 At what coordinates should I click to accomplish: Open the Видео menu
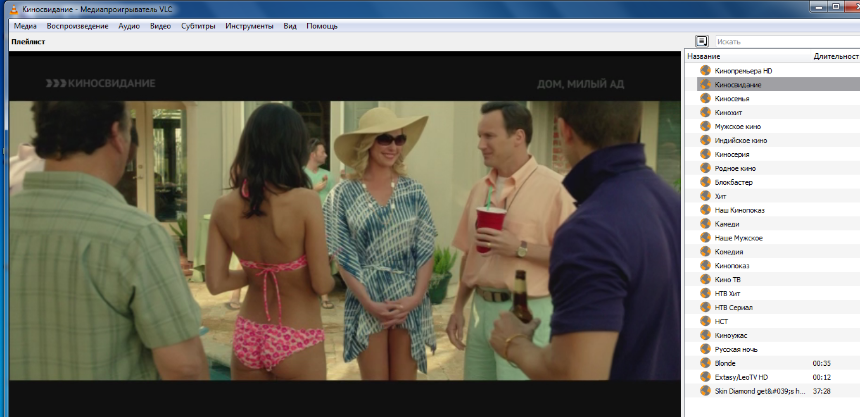click(x=160, y=26)
